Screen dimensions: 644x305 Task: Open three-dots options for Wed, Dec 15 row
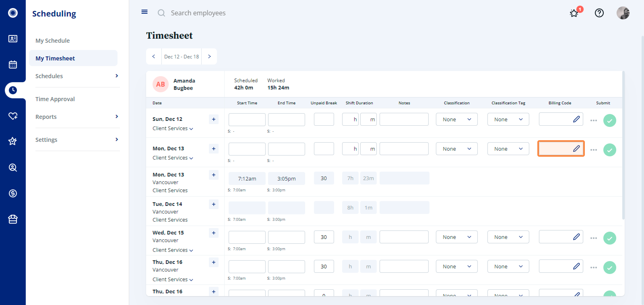click(593, 238)
